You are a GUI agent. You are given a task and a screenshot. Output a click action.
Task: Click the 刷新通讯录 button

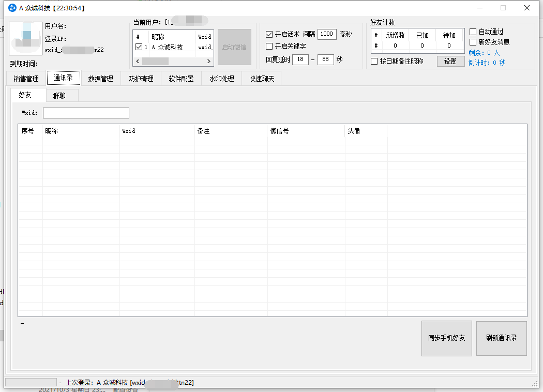(501, 338)
